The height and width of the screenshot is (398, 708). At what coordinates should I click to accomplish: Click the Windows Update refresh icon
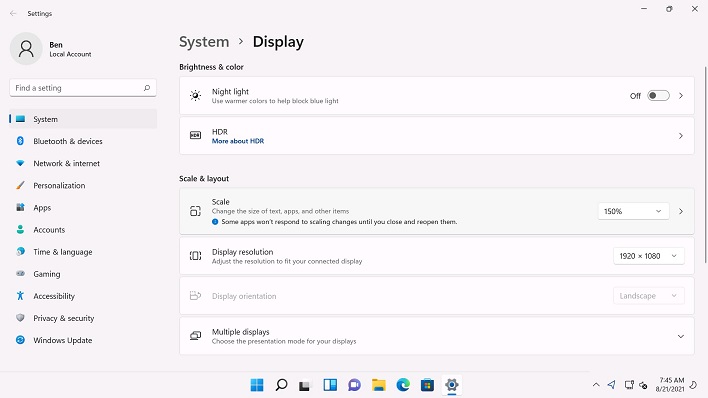click(20, 340)
